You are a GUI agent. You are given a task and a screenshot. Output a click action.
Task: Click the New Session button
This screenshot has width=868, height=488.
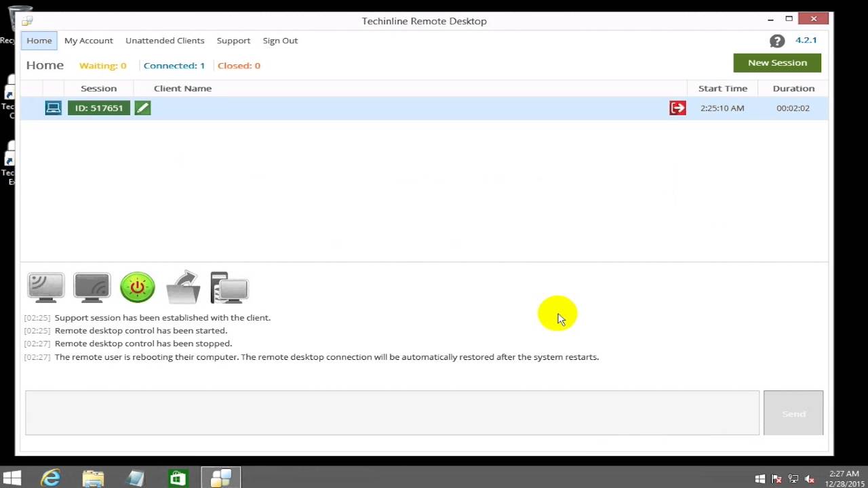(x=777, y=62)
